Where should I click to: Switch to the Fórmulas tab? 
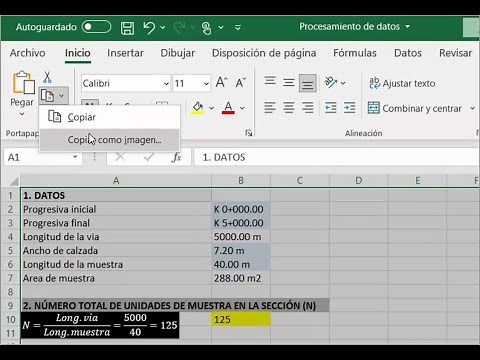[355, 53]
